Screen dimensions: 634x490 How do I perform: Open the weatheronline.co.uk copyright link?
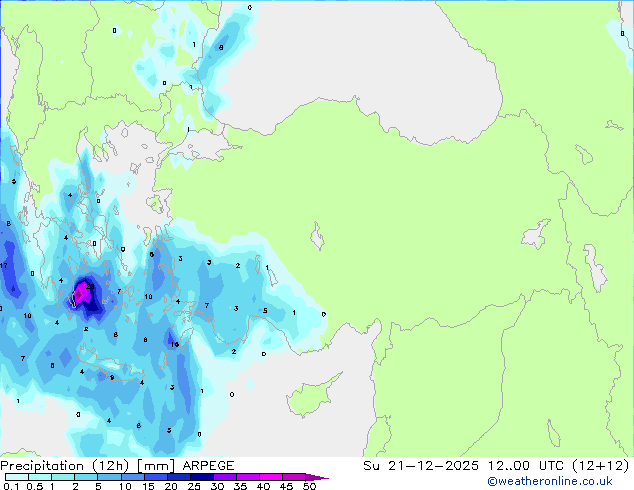coord(550,481)
